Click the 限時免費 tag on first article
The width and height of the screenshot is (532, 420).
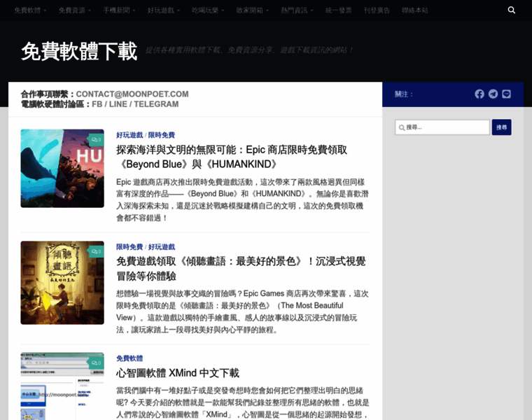click(161, 135)
